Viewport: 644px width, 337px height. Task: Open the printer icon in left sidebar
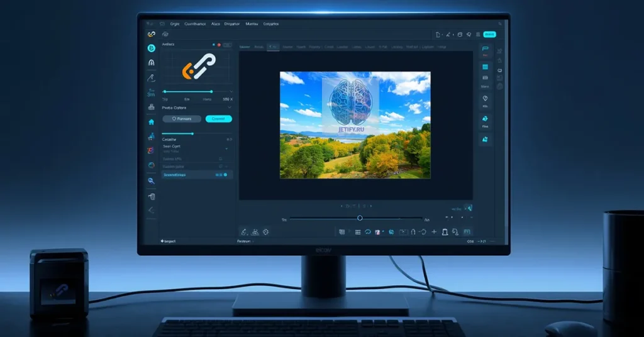(x=151, y=107)
